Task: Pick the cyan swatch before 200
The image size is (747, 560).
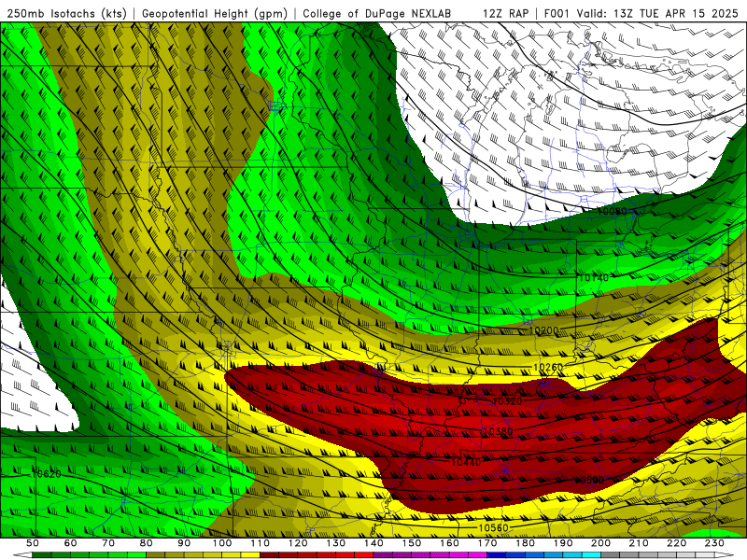Action: click(591, 555)
